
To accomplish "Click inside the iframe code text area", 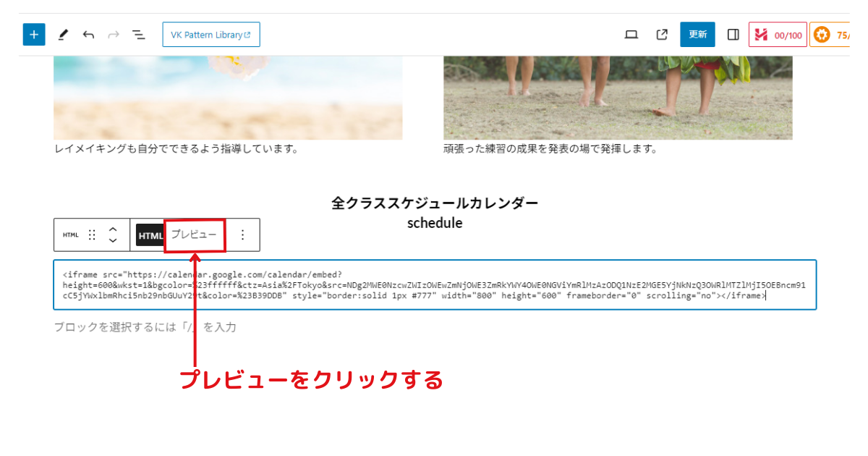I will coord(434,284).
